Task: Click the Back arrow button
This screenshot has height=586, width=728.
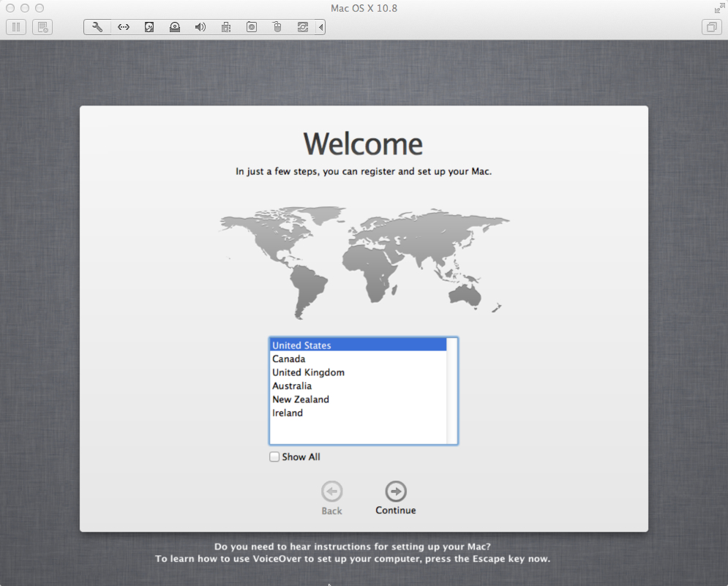Action: 331,492
